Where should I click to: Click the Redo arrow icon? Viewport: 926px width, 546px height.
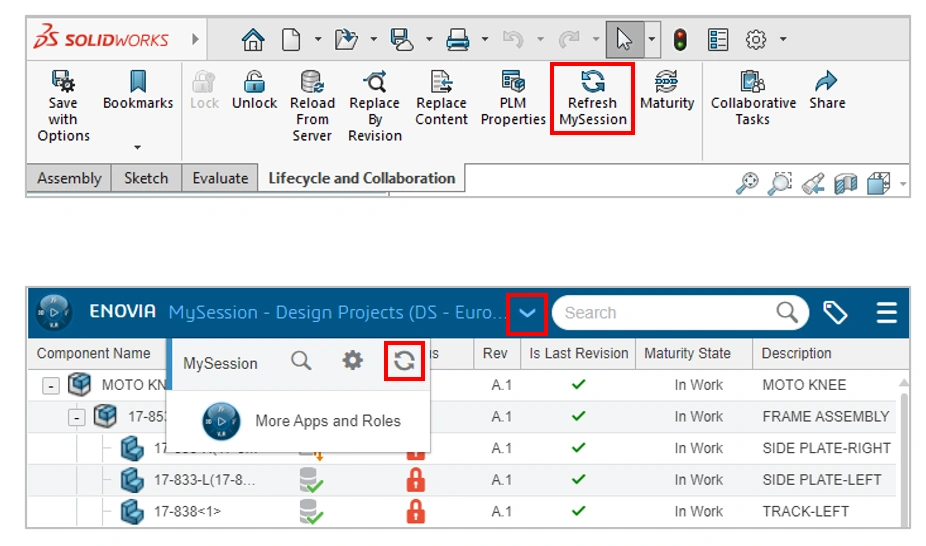[569, 40]
